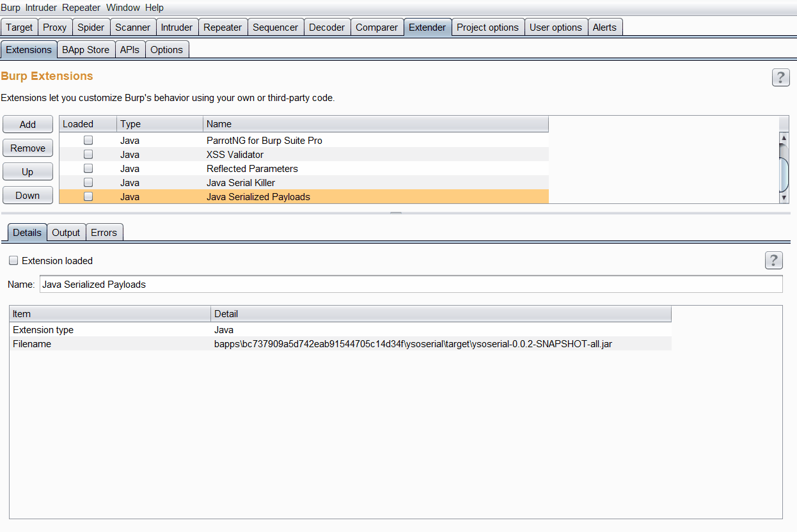Toggle loaded checkbox for ParrotNG for Burp Suite Pro
Screen dimensions: 797x532
(88, 140)
